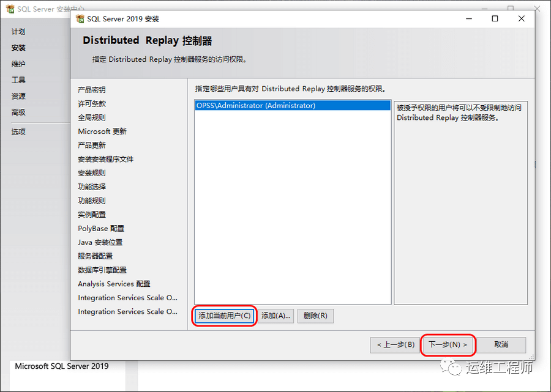
Task: Select last Integration Services Scale O... step
Action: (127, 312)
